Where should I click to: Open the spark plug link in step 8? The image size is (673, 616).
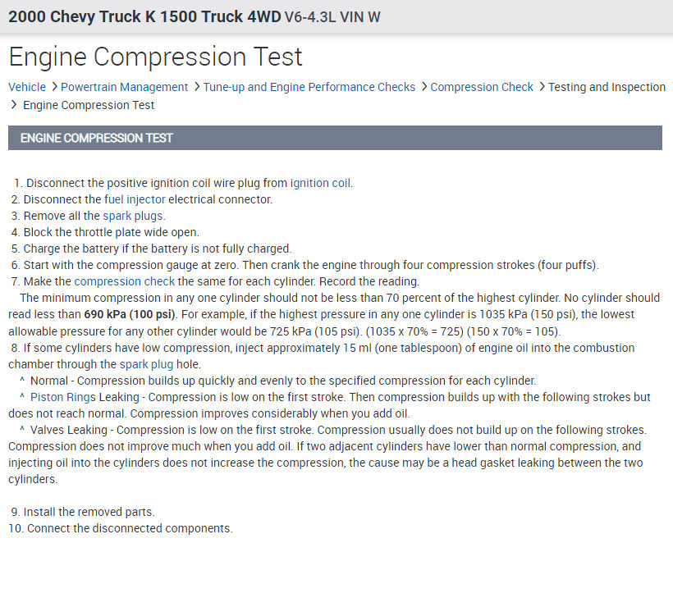[x=146, y=364]
